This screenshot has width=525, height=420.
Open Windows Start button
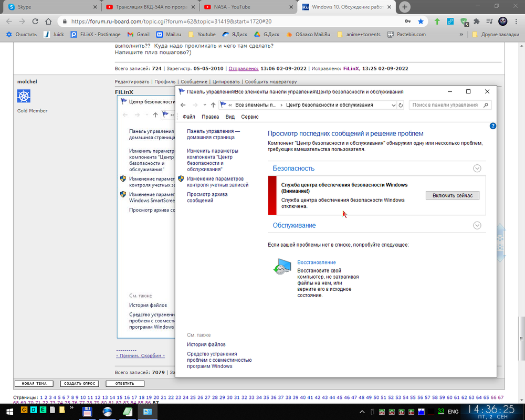point(9,412)
